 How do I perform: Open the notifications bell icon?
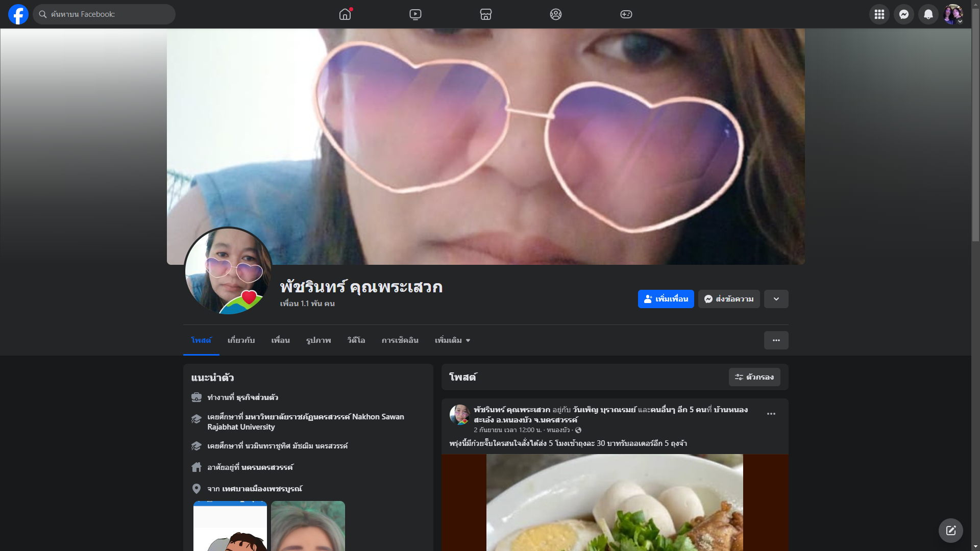928,14
